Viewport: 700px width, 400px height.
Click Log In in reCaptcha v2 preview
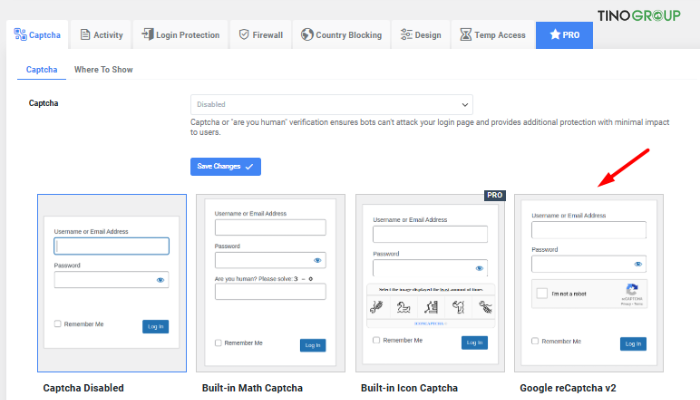pos(633,344)
